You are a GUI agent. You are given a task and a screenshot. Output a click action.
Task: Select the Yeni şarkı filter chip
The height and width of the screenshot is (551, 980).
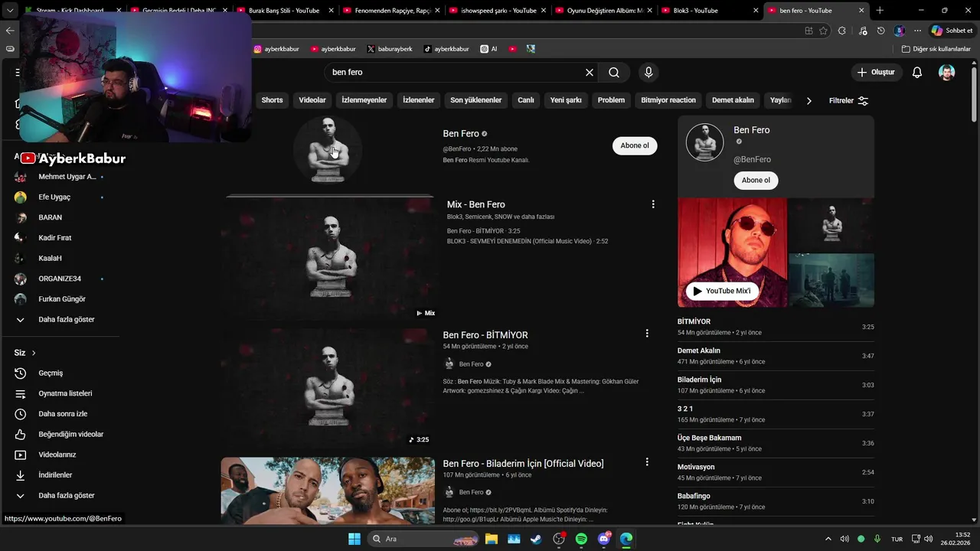[566, 100]
